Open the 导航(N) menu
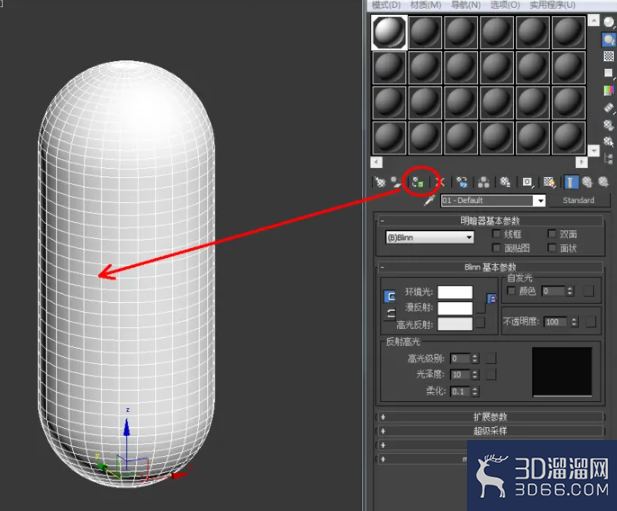617x511 pixels. (x=466, y=5)
